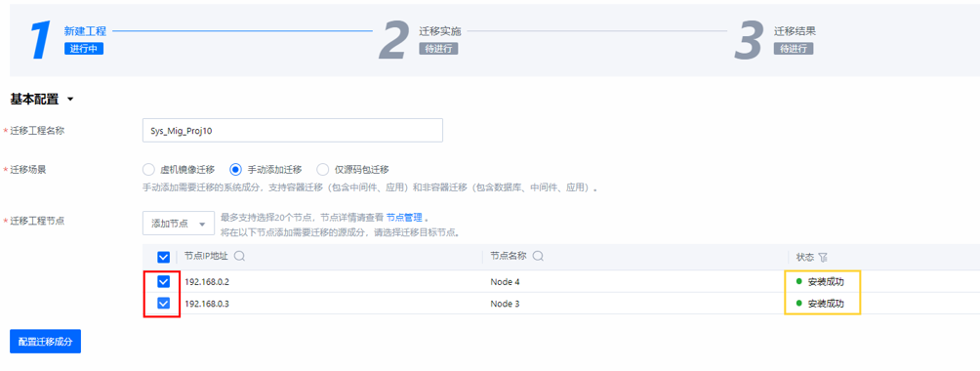Select 手动添加迁移 radio option
This screenshot has width=980, height=371.
[x=235, y=169]
